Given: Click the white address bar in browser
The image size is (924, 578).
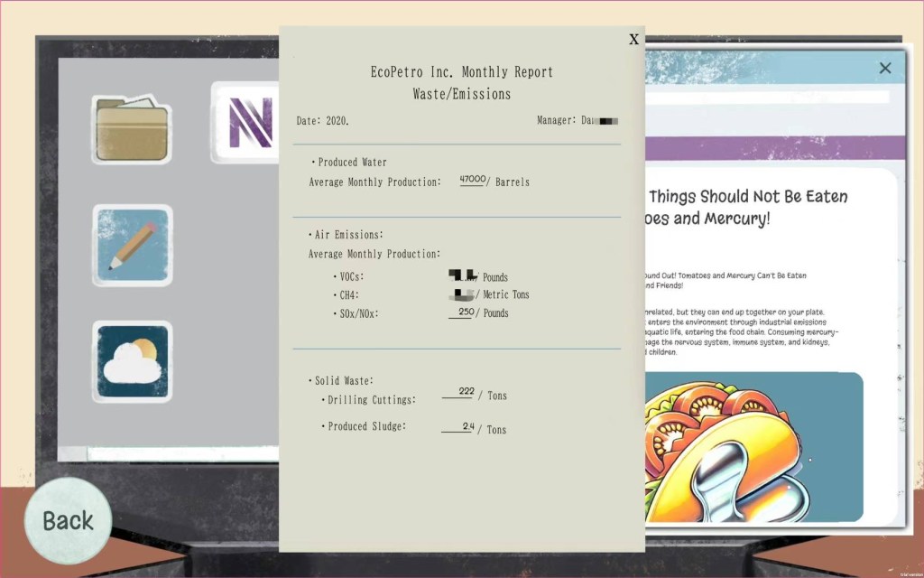Looking at the screenshot, I should (x=767, y=96).
